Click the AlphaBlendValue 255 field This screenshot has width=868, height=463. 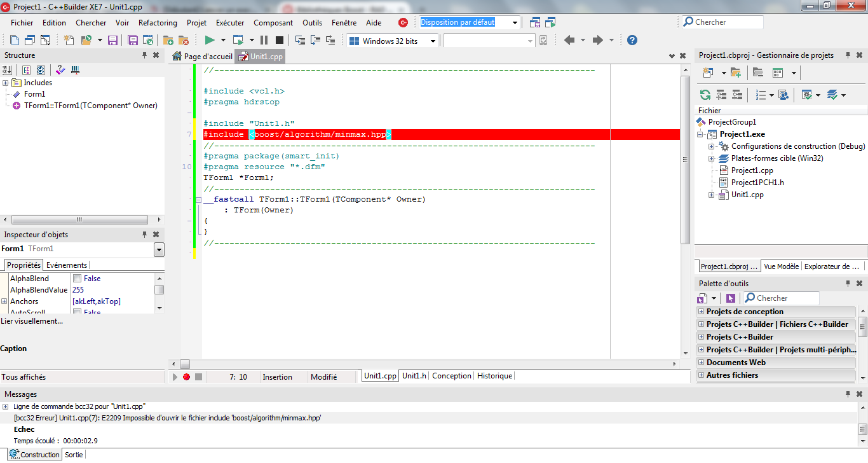click(112, 290)
